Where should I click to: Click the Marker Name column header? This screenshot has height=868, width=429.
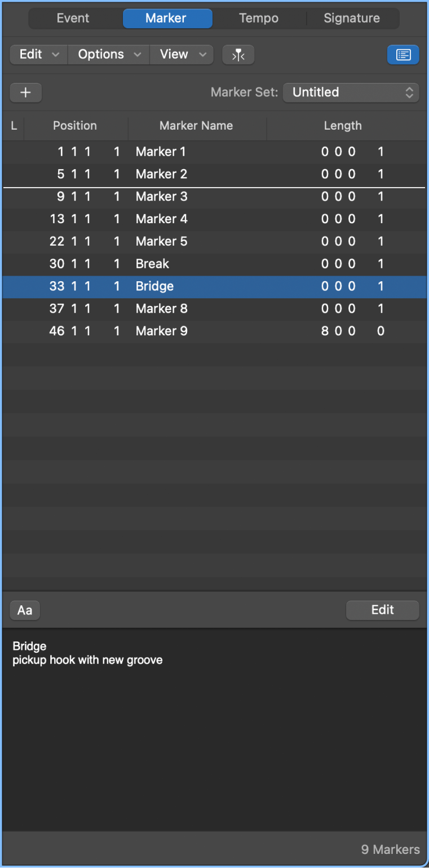196,126
